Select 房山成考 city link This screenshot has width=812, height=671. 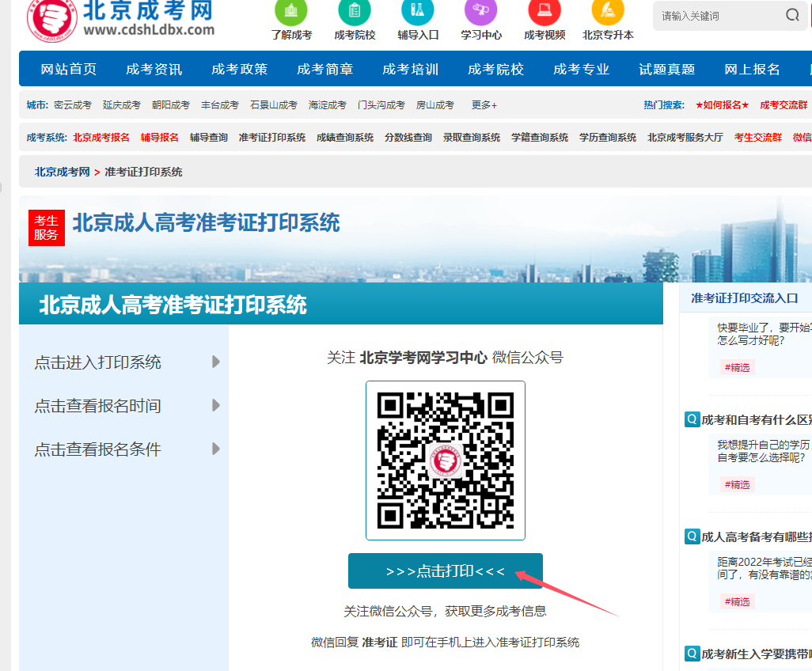click(435, 105)
